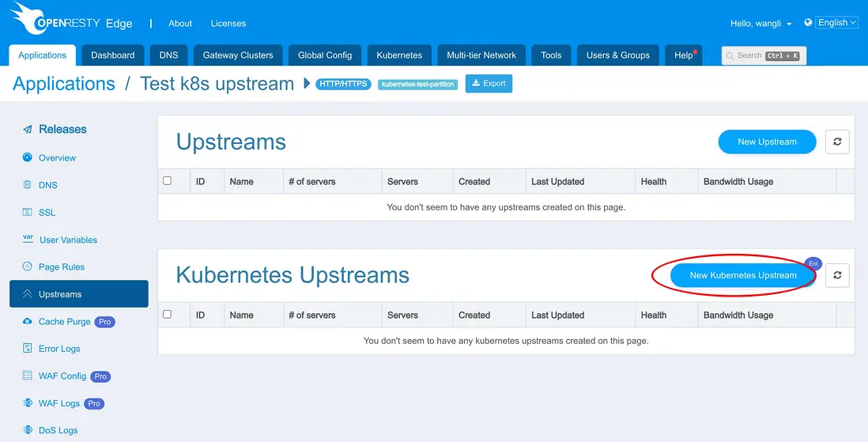
Task: Open the DNS top navigation tab
Action: pyautogui.click(x=169, y=55)
